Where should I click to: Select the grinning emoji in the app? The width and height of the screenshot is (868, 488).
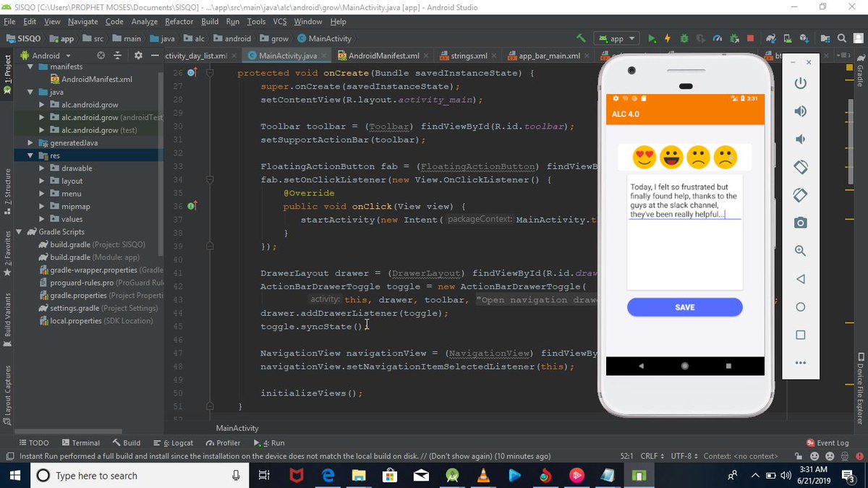671,157
